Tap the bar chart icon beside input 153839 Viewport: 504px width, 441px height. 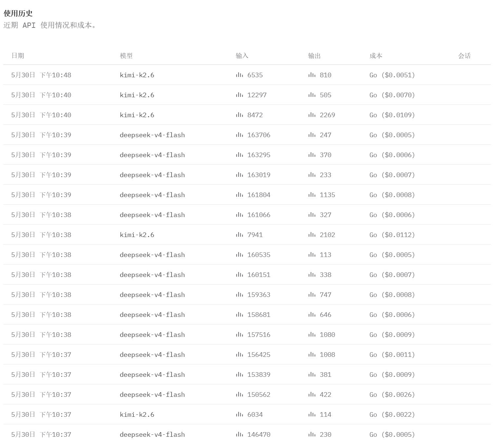tap(239, 375)
